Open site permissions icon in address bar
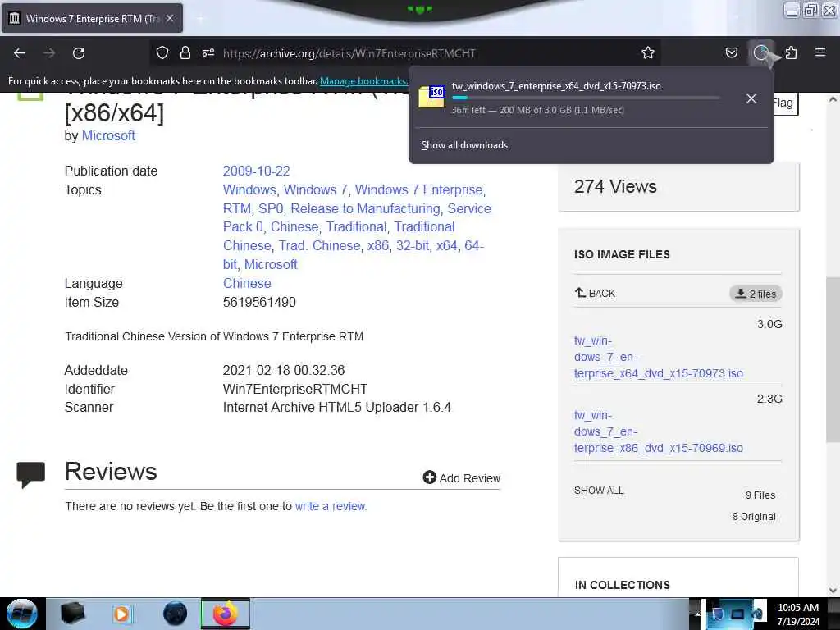Image resolution: width=840 pixels, height=630 pixels. pos(208,52)
